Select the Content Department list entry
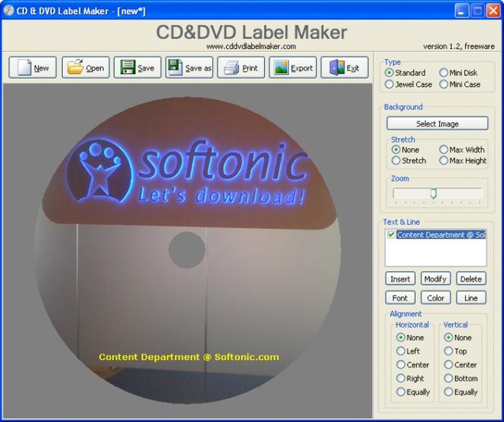Screen dimensions: 504x422 pos(441,235)
